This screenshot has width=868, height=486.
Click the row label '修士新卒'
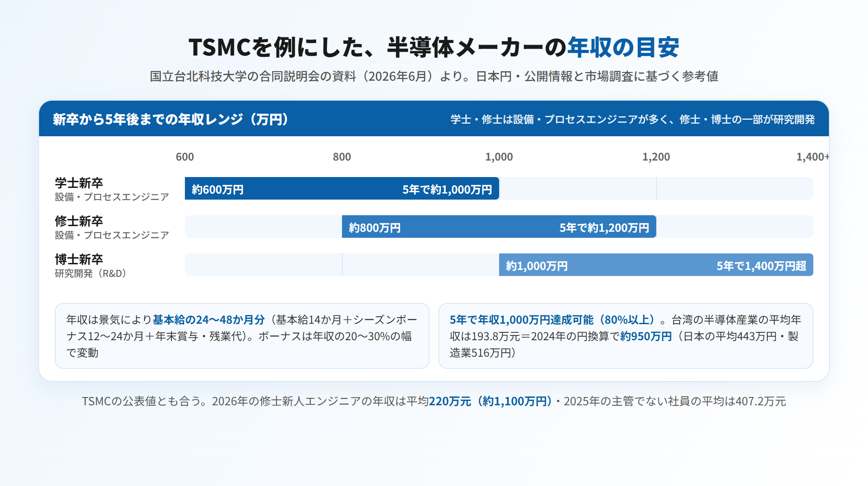coord(79,221)
